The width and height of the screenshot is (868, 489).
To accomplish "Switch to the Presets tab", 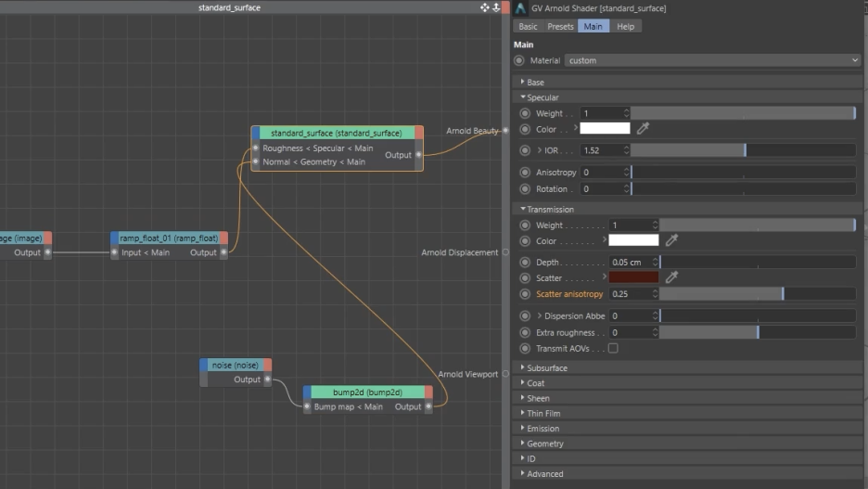I will tap(560, 27).
